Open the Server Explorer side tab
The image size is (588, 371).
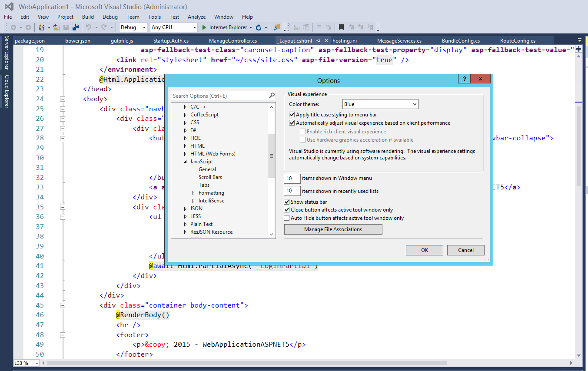click(x=7, y=53)
